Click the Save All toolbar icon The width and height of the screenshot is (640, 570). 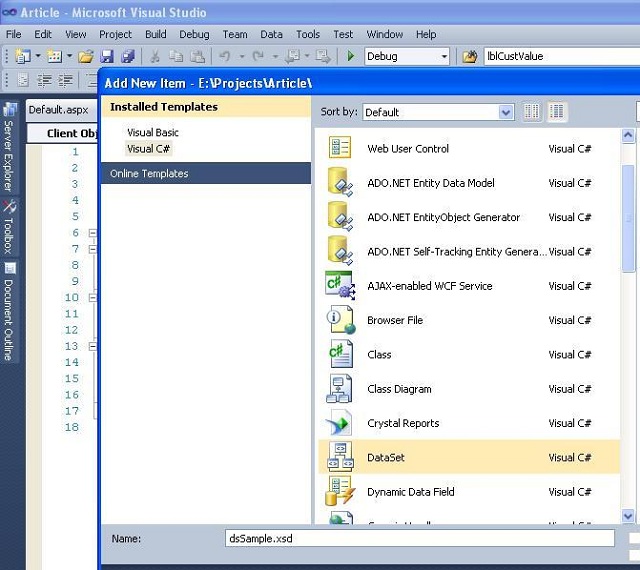point(127,57)
